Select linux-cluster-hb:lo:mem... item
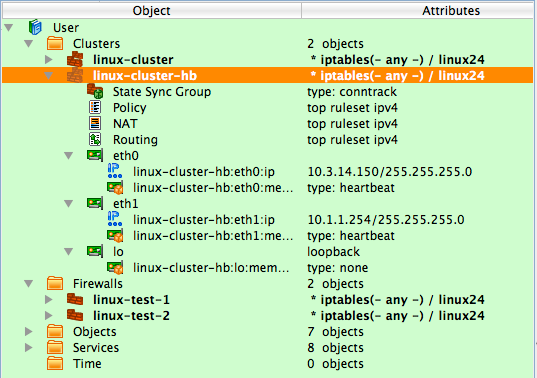Screen dimensions: 537x378 (x=211, y=268)
